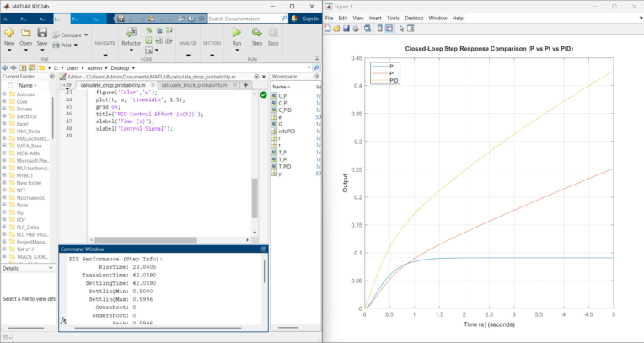The width and height of the screenshot is (644, 343).
Task: Open Compare in the File section
Action: [70, 35]
